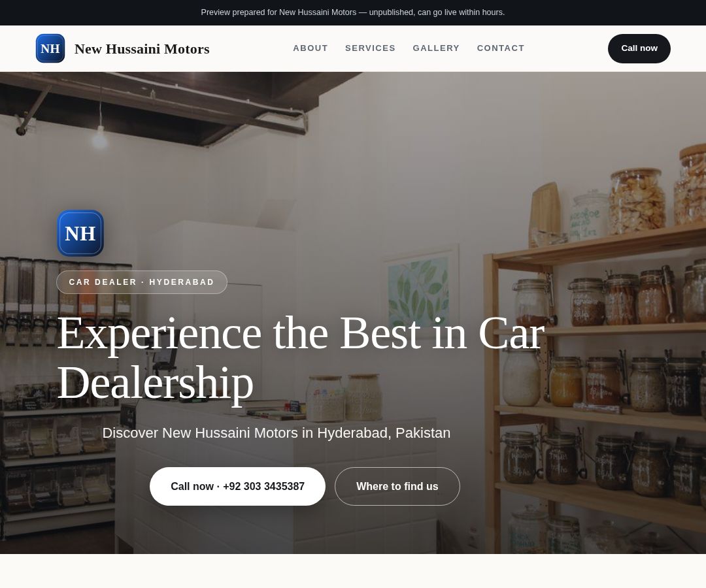
Task: Open the About nav link
Action: [x=311, y=48]
